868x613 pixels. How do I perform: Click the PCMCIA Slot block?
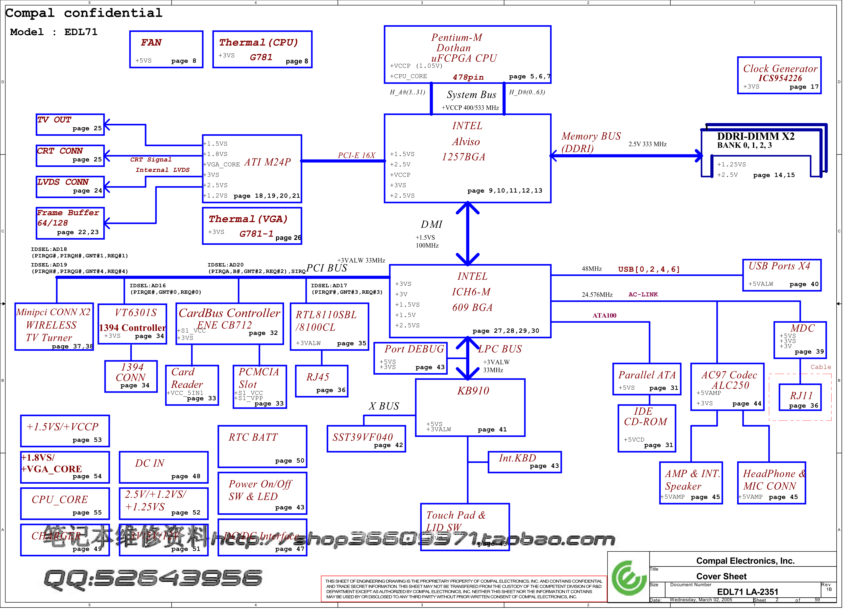[x=260, y=387]
